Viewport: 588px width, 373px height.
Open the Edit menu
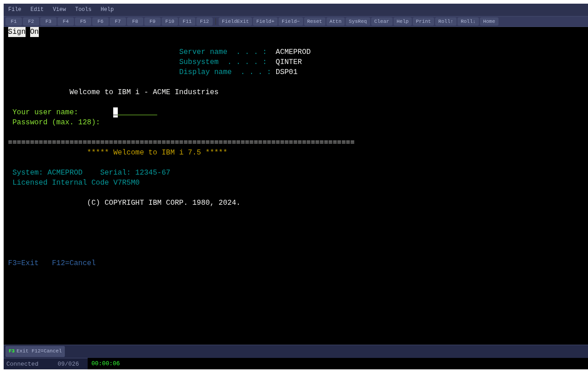point(37,10)
